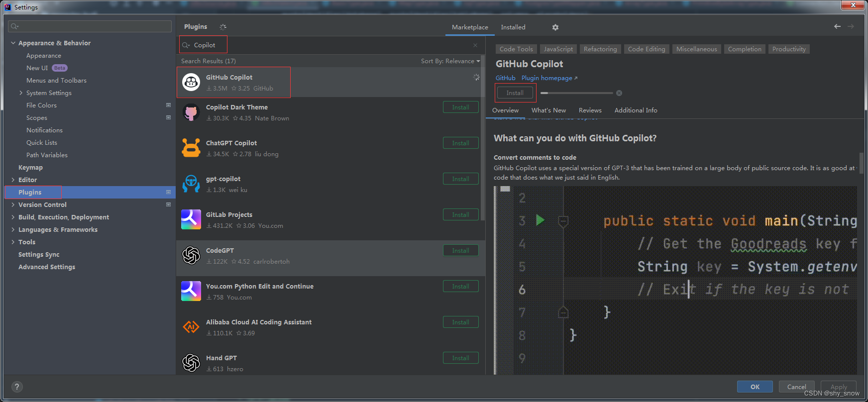Screen dimensions: 868x402
Task: Click the Alibaba Cloud AI Coding Assistant icon
Action: point(191,327)
